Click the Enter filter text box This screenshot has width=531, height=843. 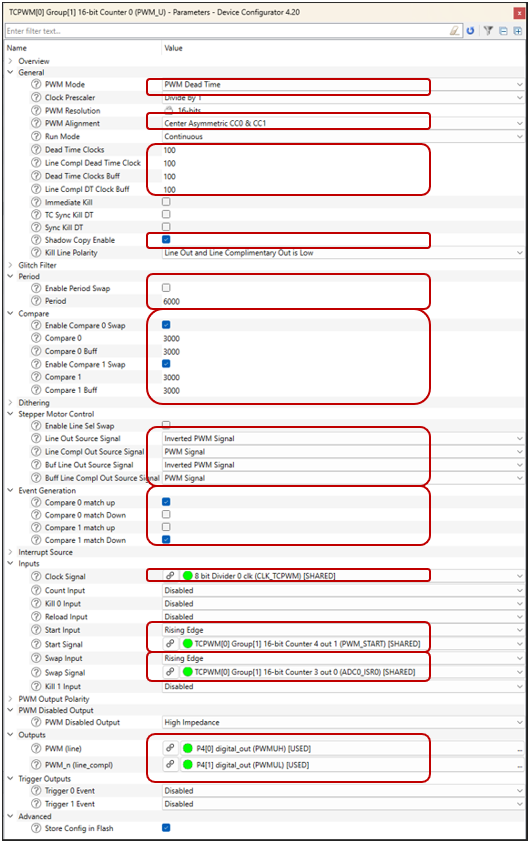pyautogui.click(x=227, y=31)
